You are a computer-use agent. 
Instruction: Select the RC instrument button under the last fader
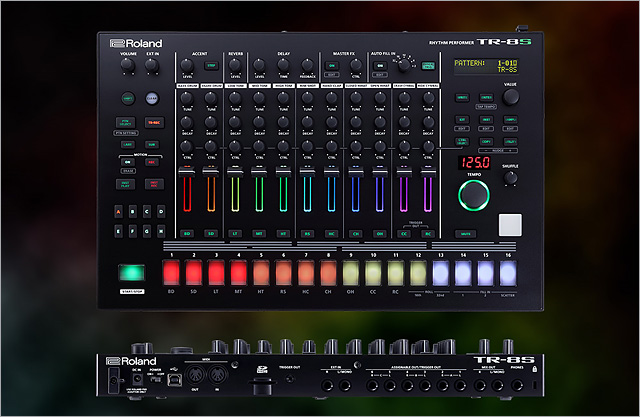429,233
